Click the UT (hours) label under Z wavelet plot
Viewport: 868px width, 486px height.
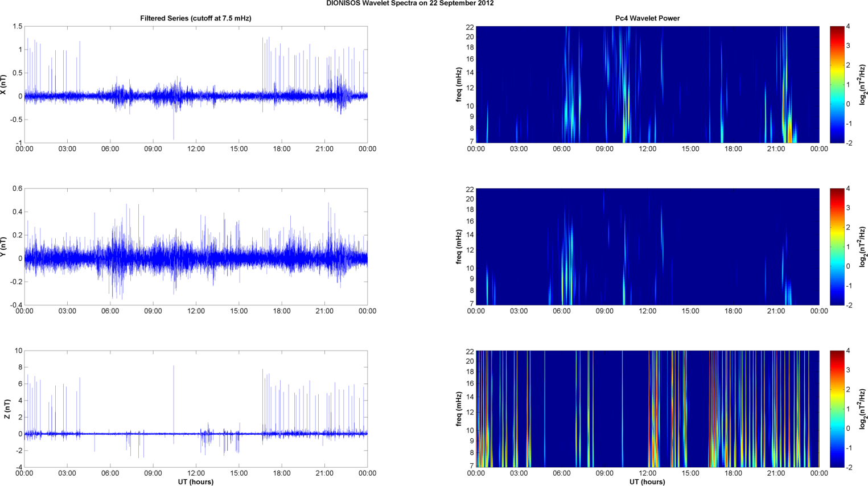pos(647,481)
